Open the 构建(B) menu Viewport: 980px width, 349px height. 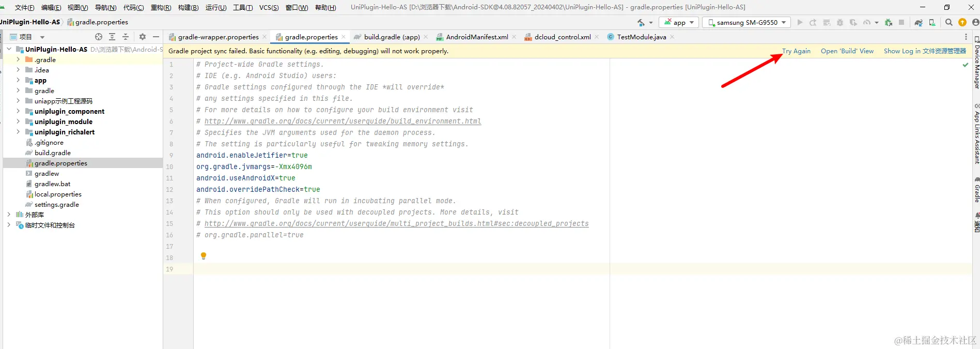[x=188, y=7]
